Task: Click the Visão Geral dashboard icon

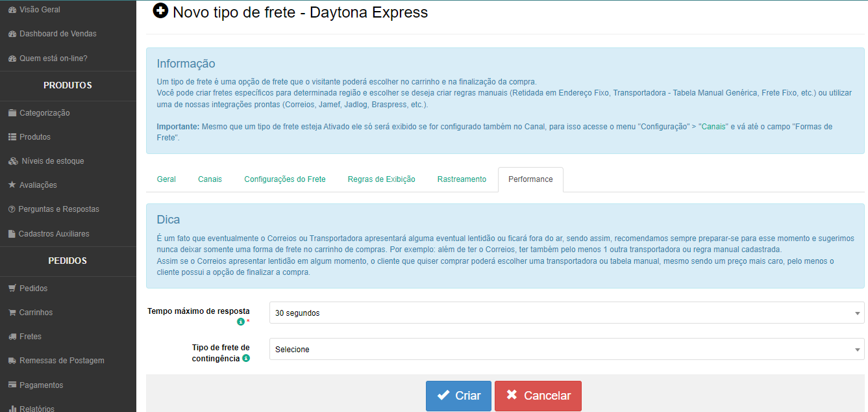Action: coord(12,10)
